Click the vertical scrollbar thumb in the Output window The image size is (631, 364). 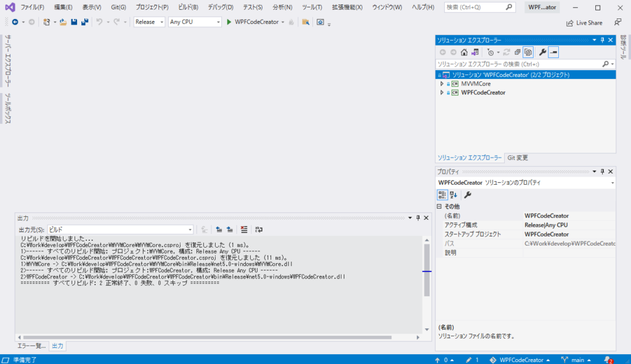tap(426, 270)
